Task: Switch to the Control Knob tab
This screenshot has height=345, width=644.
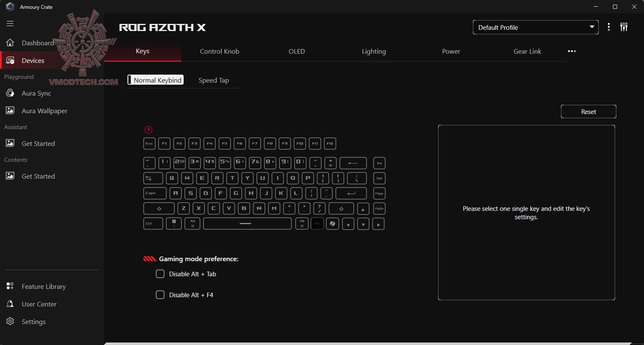Action: click(220, 51)
